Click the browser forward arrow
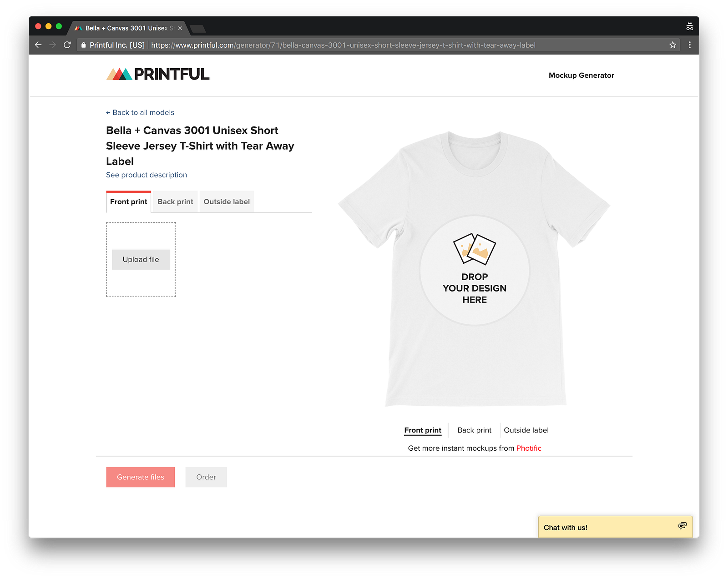The width and height of the screenshot is (728, 579). [x=53, y=45]
